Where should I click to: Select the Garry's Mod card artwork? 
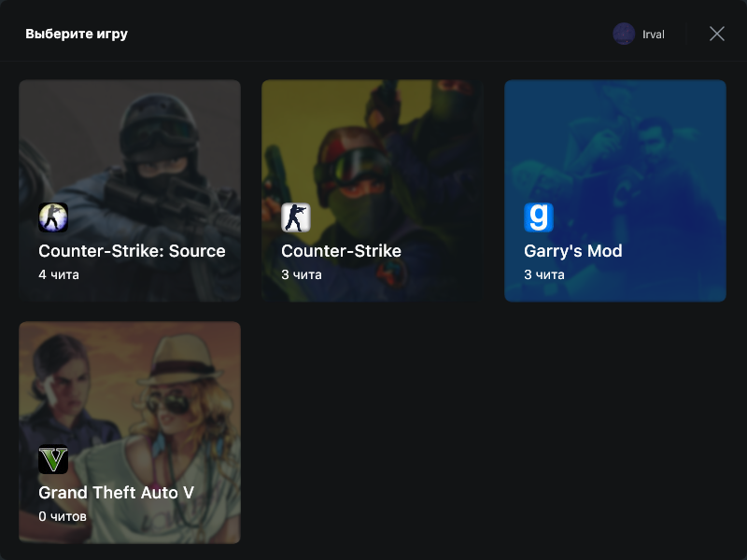(x=615, y=190)
